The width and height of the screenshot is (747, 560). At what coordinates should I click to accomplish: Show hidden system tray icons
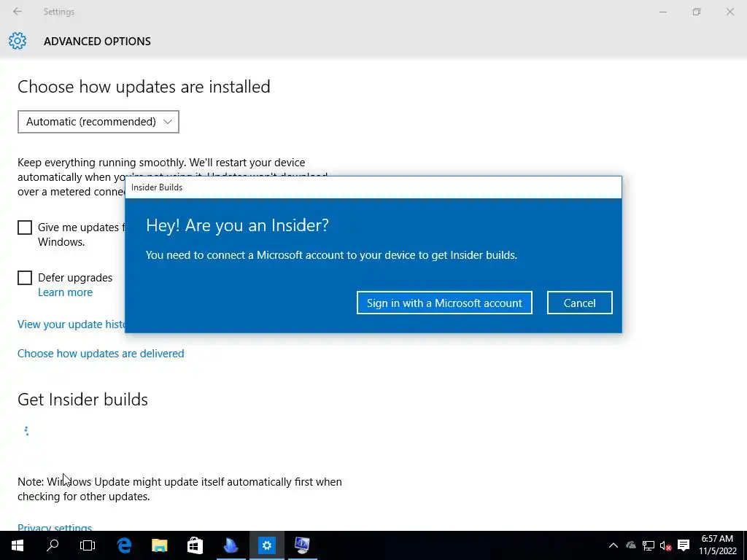click(613, 545)
